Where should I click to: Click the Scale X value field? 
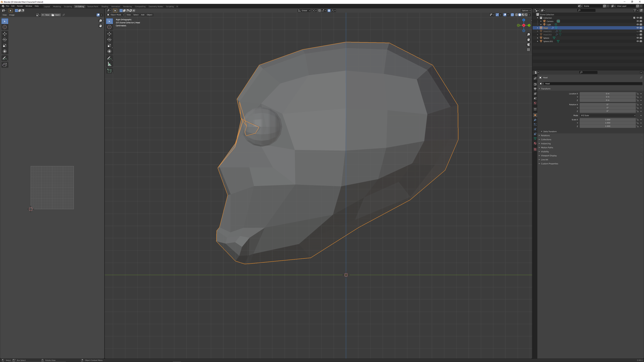[608, 120]
